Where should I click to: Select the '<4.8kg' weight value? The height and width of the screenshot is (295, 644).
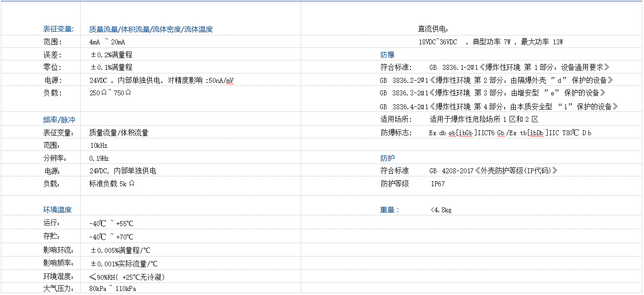(x=441, y=210)
